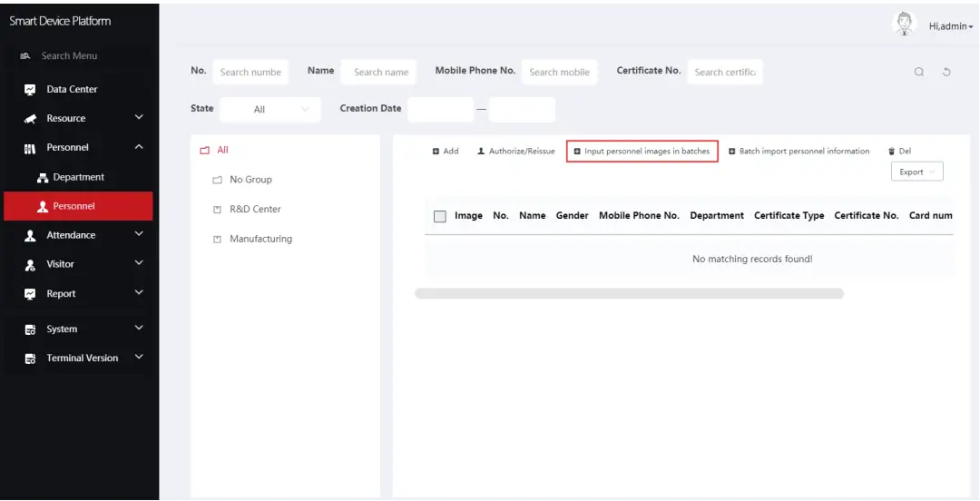Screen dimensions: 980x501
Task: Click the reset filters refresh icon
Action: (x=946, y=72)
